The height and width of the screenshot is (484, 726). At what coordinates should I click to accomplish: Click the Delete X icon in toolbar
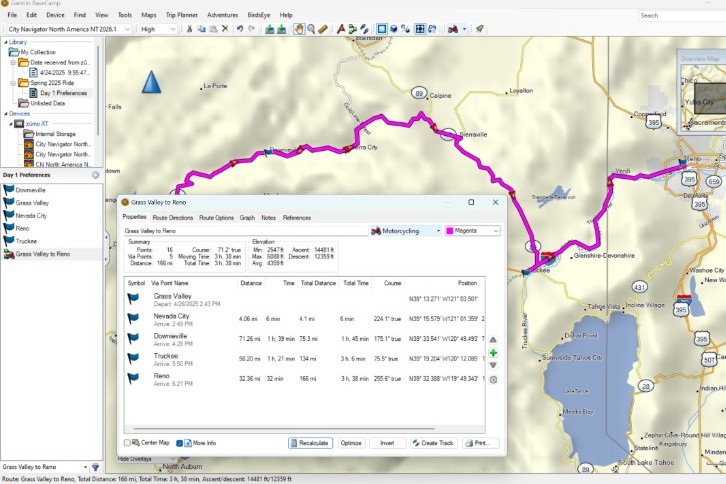click(x=225, y=29)
